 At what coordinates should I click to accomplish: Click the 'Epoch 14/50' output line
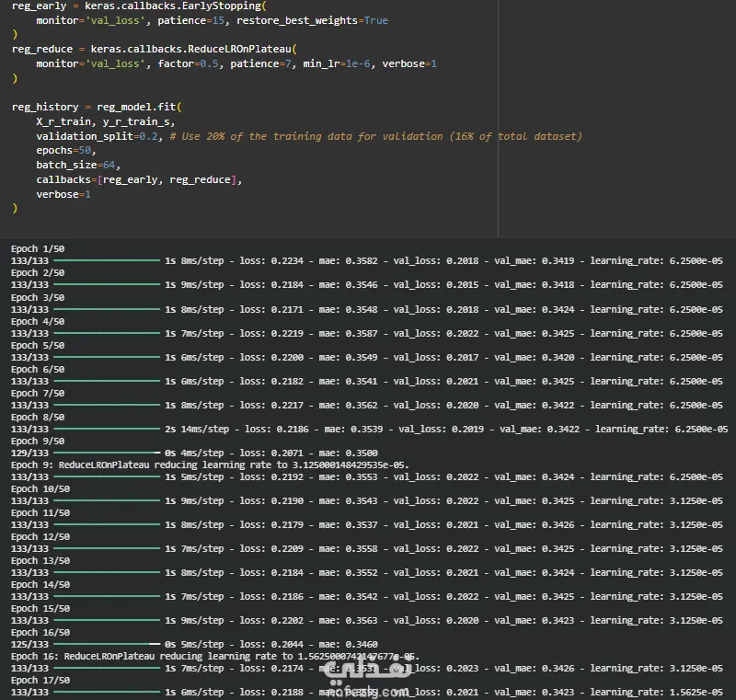(x=40, y=585)
